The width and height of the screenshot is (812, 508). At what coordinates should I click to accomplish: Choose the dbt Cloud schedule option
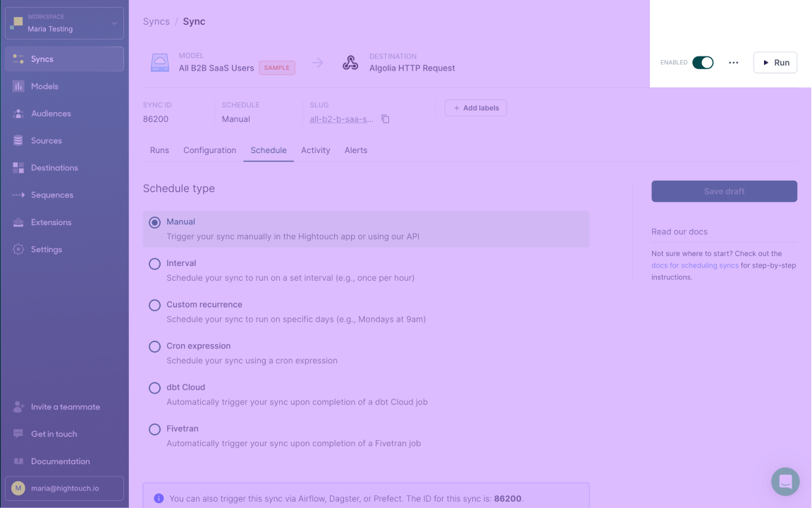click(154, 388)
